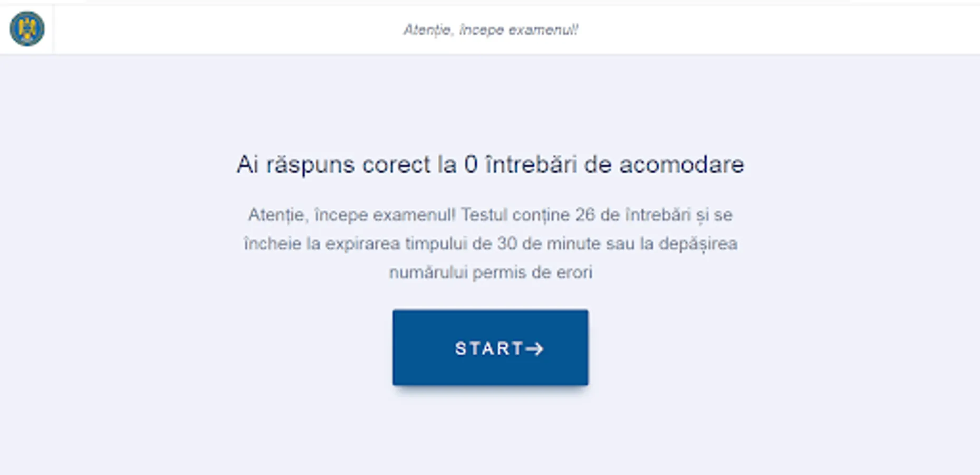
Task: Click the word 'examenul!' in the top header
Action: pyautogui.click(x=543, y=30)
